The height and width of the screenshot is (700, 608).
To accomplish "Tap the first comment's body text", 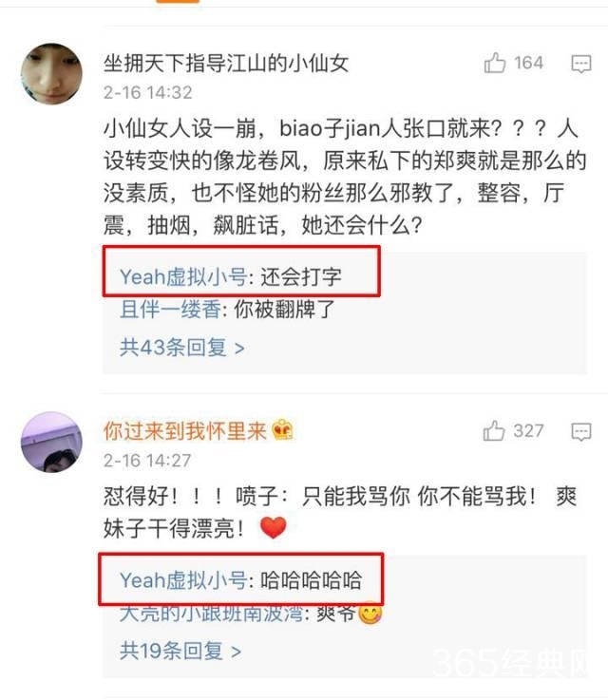I will click(345, 177).
